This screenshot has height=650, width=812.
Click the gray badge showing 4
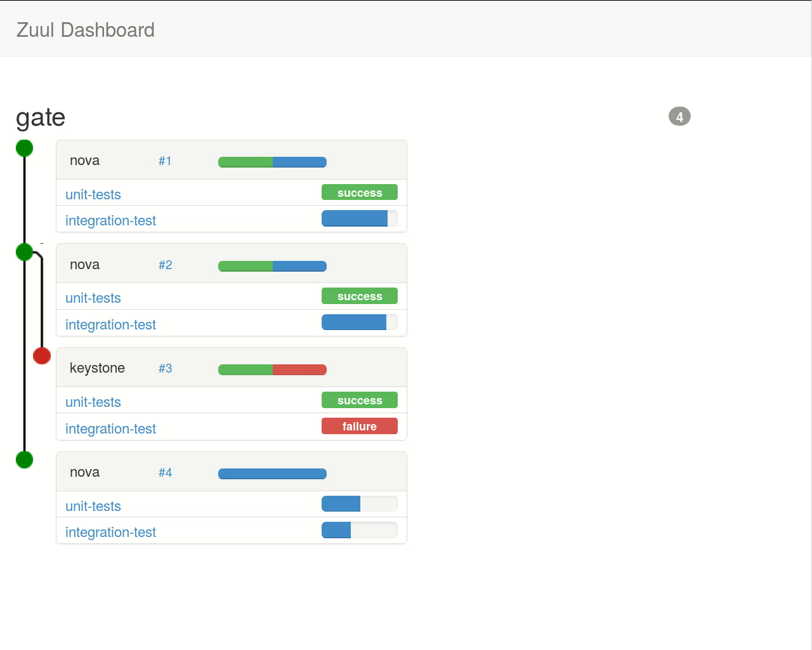point(679,117)
